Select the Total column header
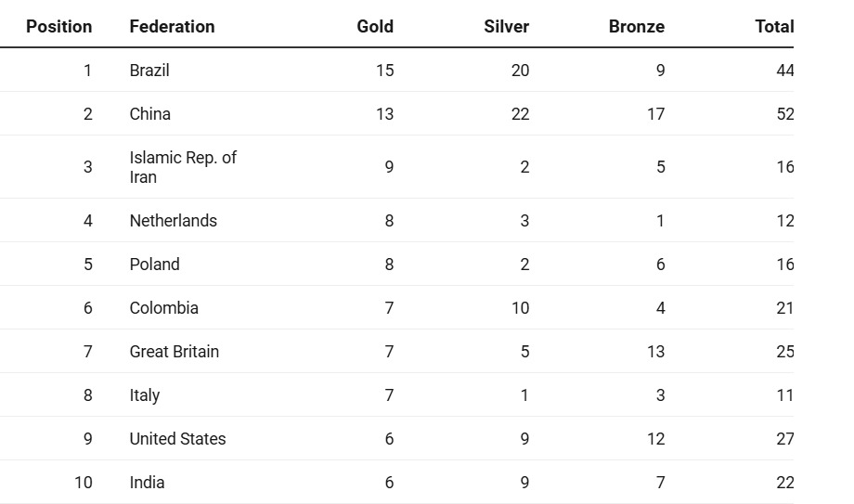The image size is (854, 504). (x=774, y=27)
